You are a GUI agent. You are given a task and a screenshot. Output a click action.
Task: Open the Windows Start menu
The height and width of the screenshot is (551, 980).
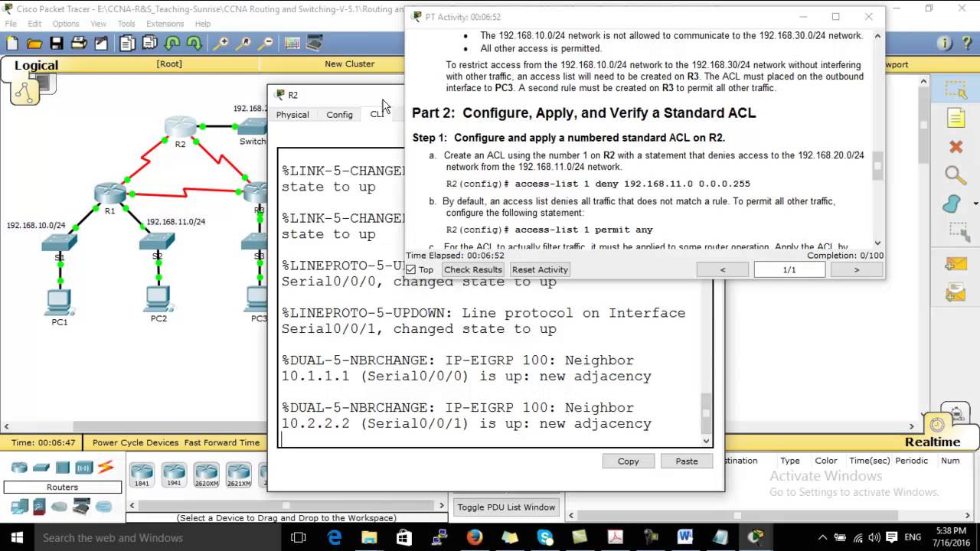[17, 537]
